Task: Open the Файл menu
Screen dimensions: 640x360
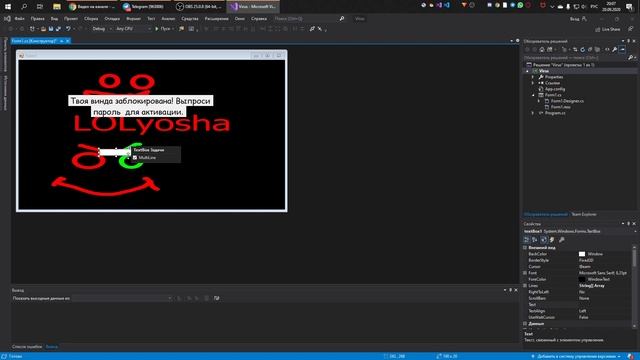Action: tap(20, 19)
